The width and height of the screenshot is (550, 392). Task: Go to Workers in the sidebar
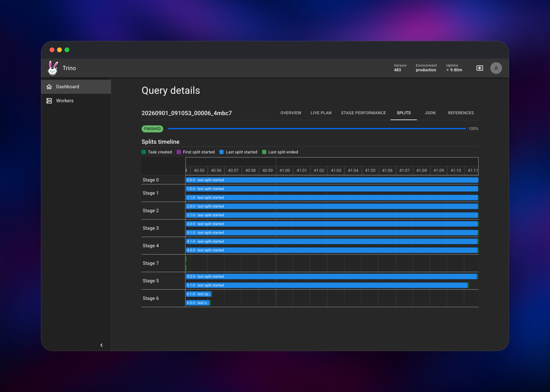click(76, 101)
